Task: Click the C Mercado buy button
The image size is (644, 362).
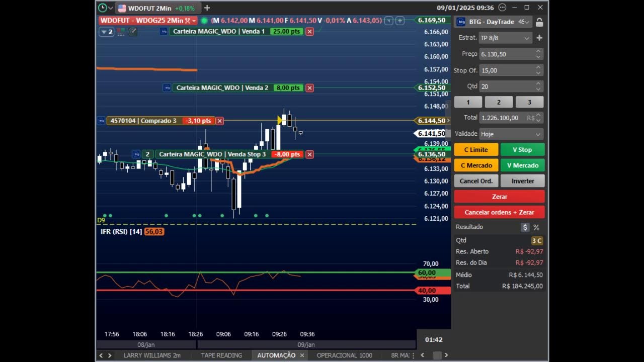Action: [476, 165]
